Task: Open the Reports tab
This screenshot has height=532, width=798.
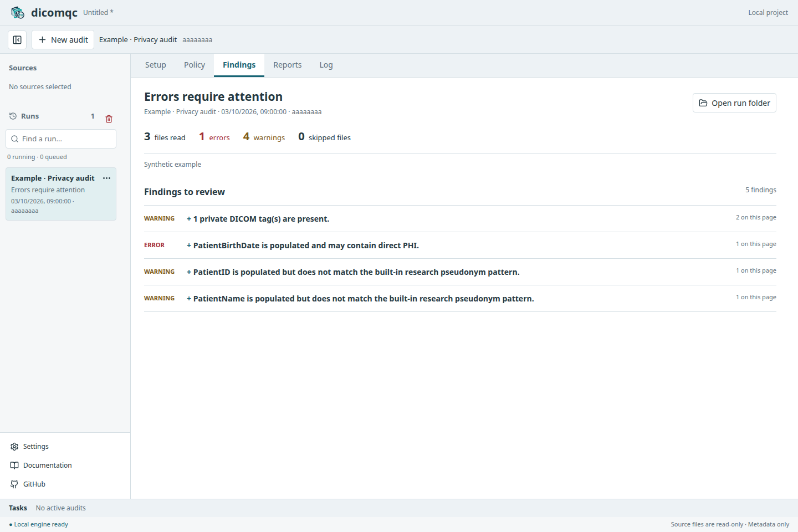Action: click(x=288, y=65)
